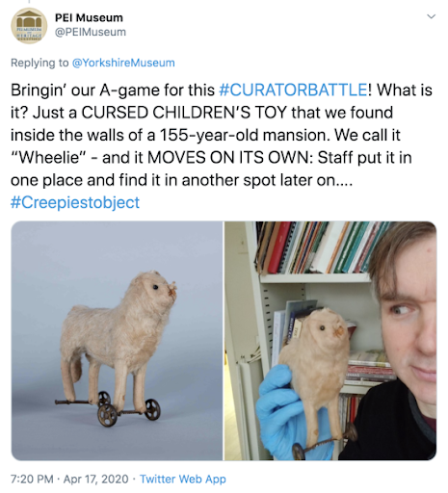Viewport: 448px width, 493px height.
Task: Open the PEI Museum display name
Action: coord(89,17)
